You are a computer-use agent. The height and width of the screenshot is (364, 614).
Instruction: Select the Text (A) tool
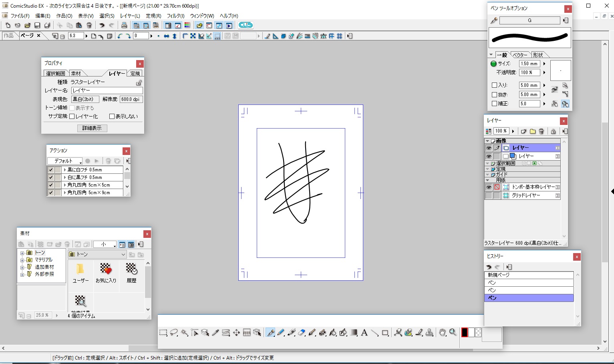coord(364,332)
